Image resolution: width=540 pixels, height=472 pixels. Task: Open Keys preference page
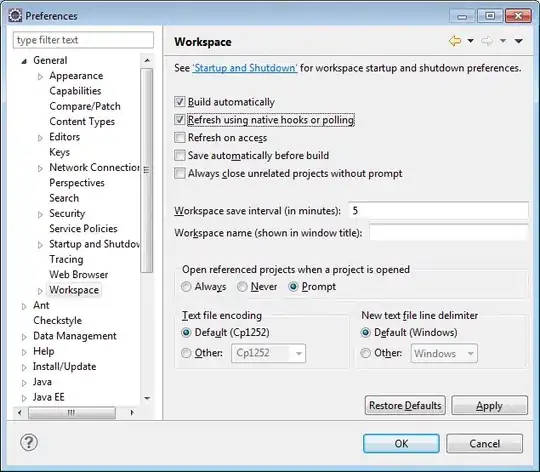(59, 152)
